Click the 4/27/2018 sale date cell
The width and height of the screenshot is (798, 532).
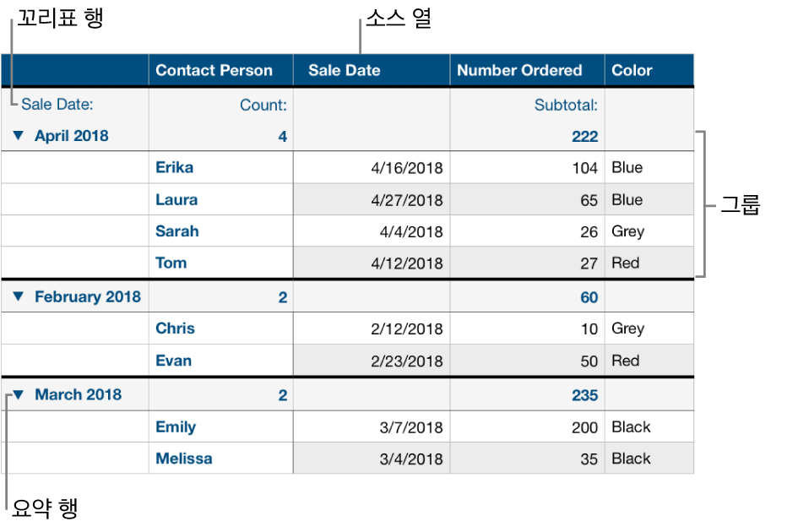click(407, 200)
